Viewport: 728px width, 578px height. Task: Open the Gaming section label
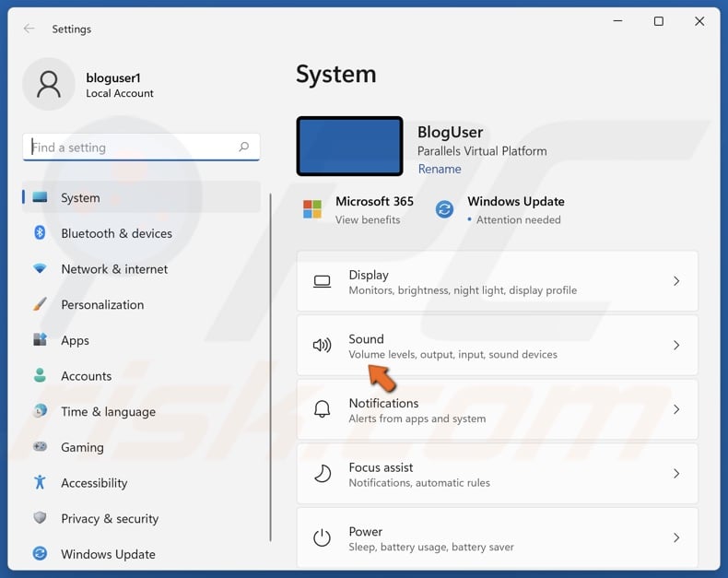click(82, 447)
